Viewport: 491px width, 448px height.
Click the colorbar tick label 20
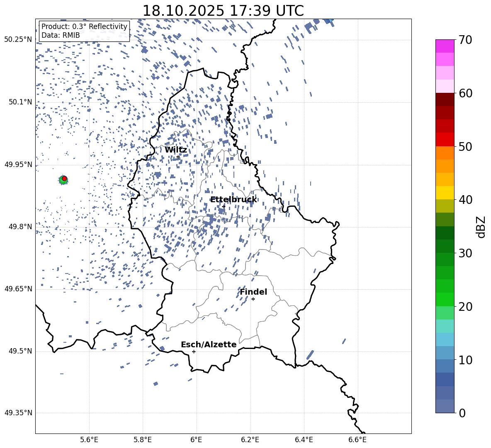[466, 307]
